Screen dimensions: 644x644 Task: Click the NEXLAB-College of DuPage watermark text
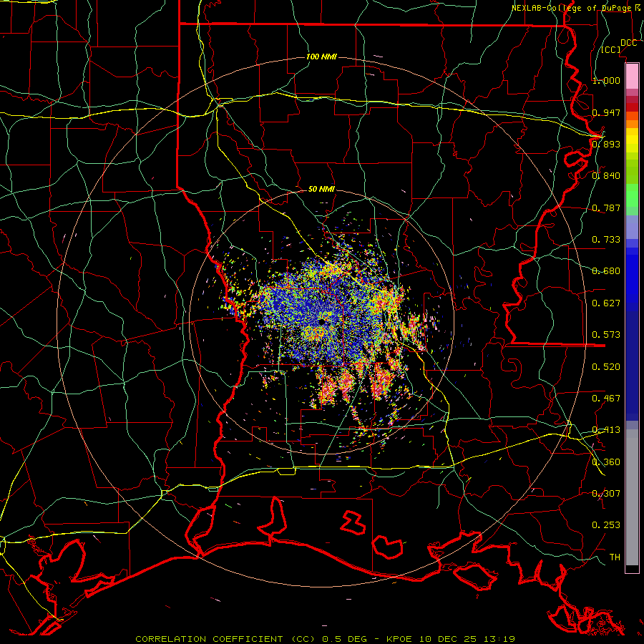(x=571, y=8)
